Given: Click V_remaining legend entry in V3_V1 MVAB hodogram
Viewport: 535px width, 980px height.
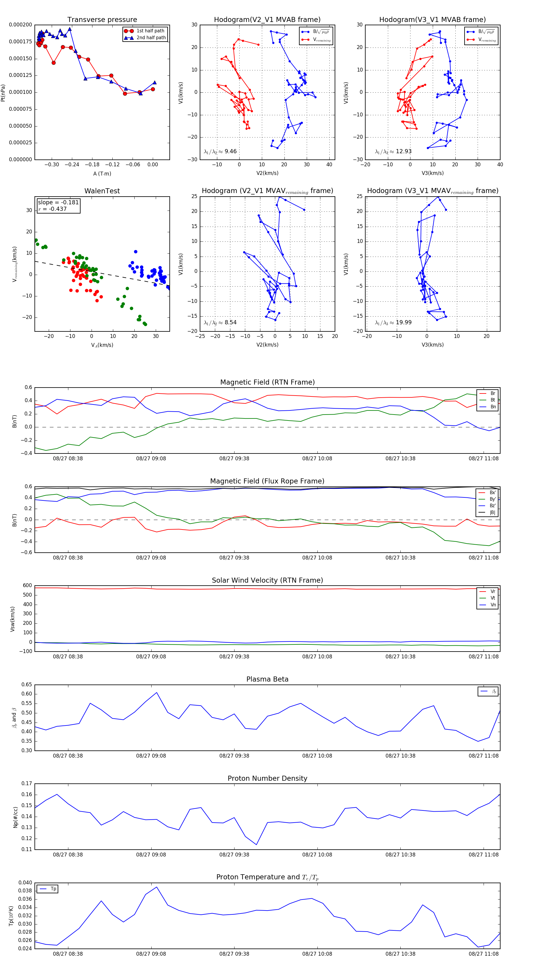Looking at the screenshot, I should pyautogui.click(x=481, y=39).
